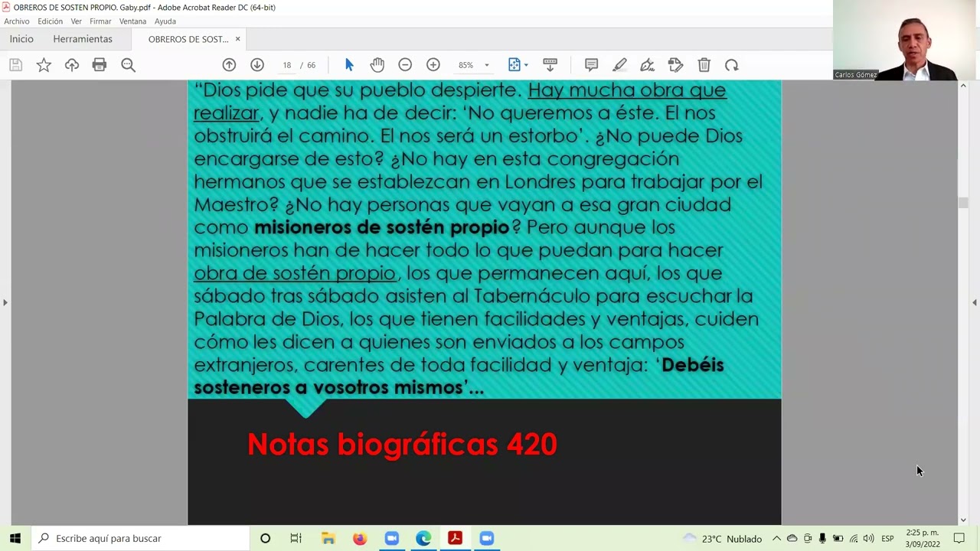The image size is (980, 551).
Task: Open the Ventana menu
Action: pos(132,21)
